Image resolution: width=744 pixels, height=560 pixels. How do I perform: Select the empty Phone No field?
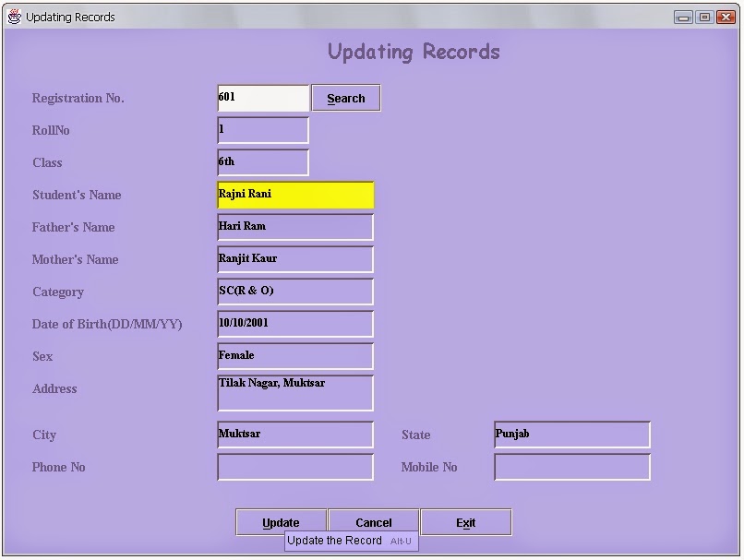tap(294, 467)
